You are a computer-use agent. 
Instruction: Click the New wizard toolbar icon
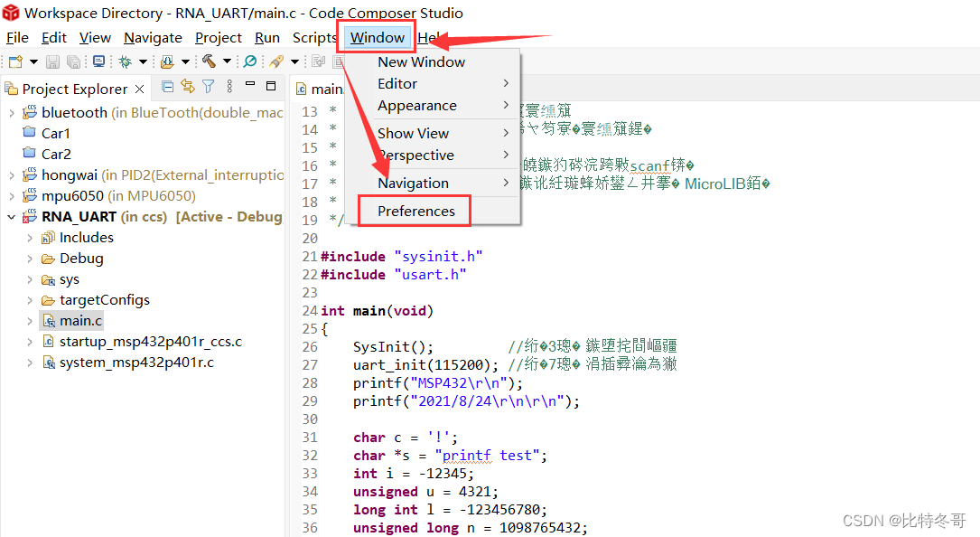tap(15, 61)
